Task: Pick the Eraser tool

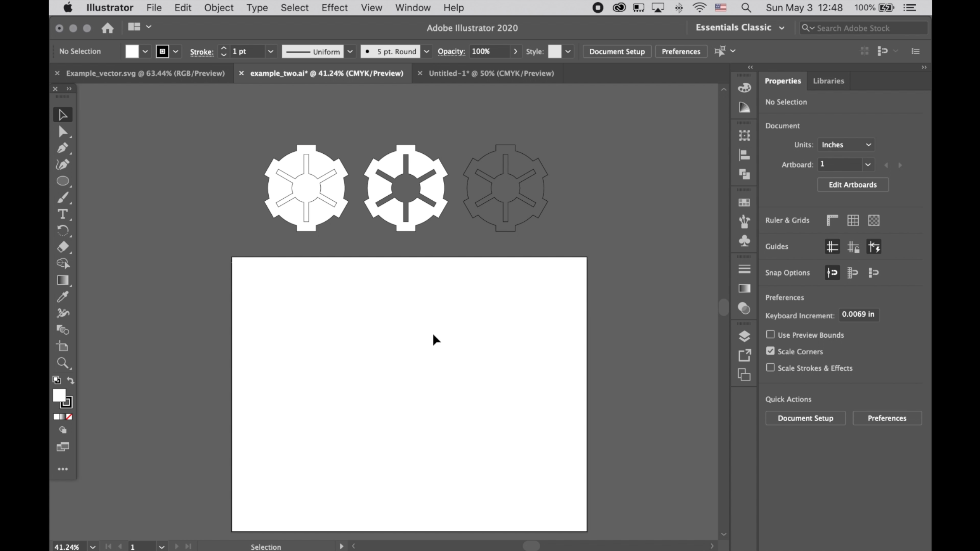Action: coord(63,247)
